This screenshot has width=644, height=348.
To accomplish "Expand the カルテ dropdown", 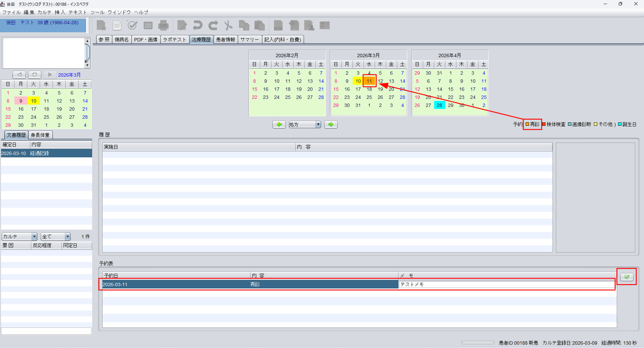I will click(x=34, y=237).
